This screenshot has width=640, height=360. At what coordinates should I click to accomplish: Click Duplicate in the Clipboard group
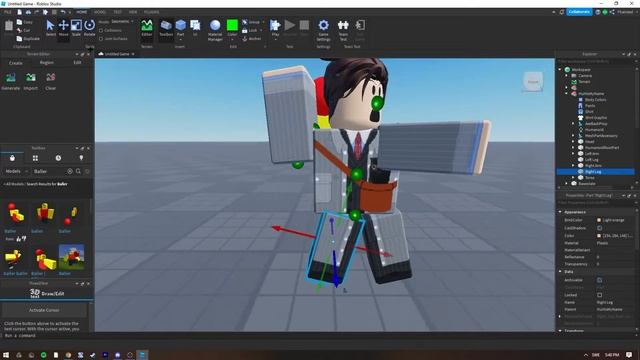click(x=28, y=38)
